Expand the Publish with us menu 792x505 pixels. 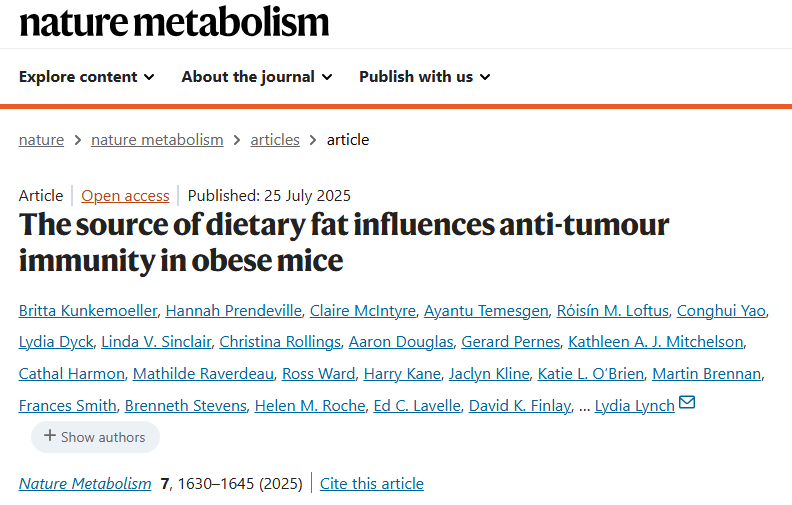[425, 77]
